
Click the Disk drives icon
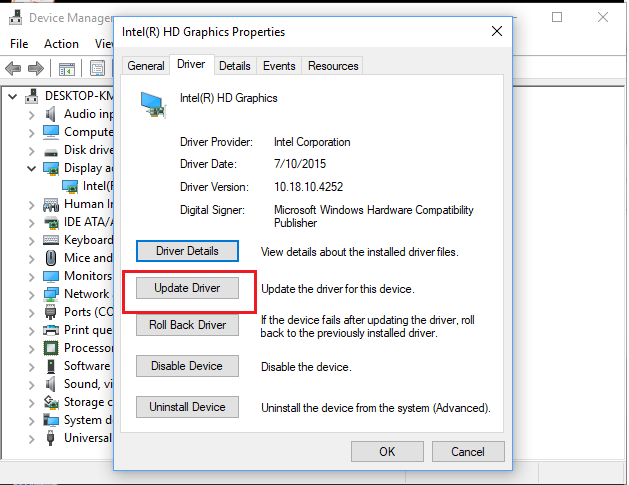[x=51, y=150]
